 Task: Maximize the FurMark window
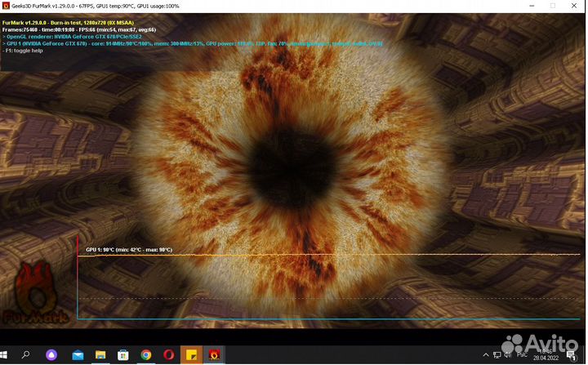tap(553, 6)
